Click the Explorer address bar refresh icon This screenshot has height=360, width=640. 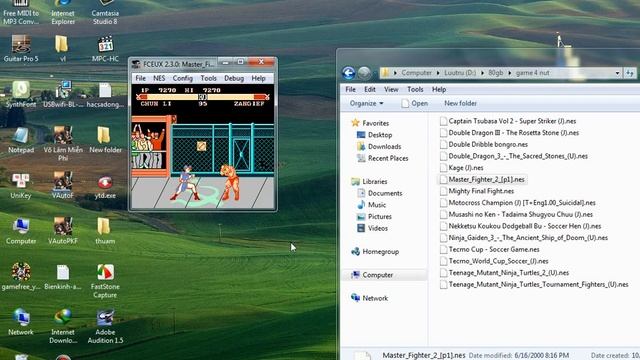point(630,73)
